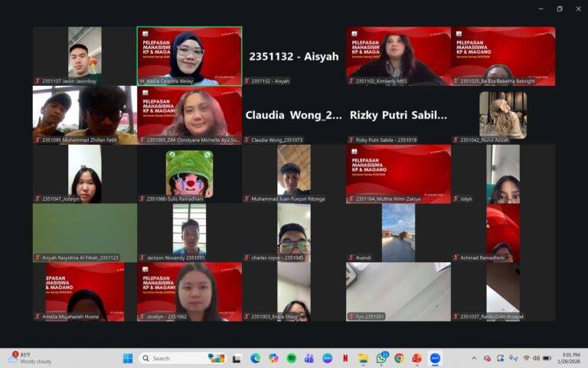Open Copilot from the taskbar
Viewport: 588px width, 368px height.
tap(273, 359)
